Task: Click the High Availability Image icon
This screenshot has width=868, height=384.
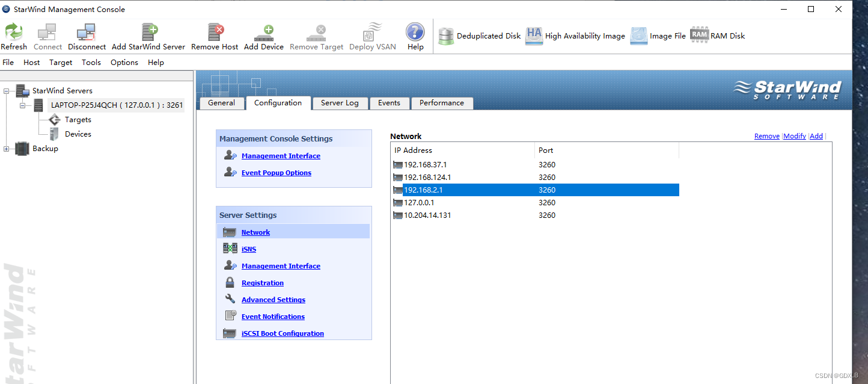Action: [x=534, y=36]
